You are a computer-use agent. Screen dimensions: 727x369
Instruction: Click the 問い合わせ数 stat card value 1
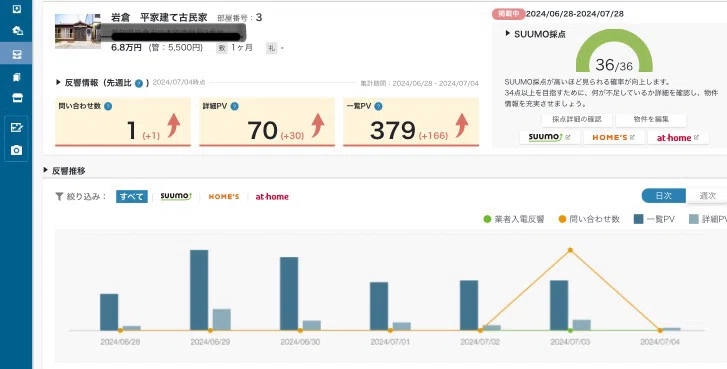coord(132,131)
